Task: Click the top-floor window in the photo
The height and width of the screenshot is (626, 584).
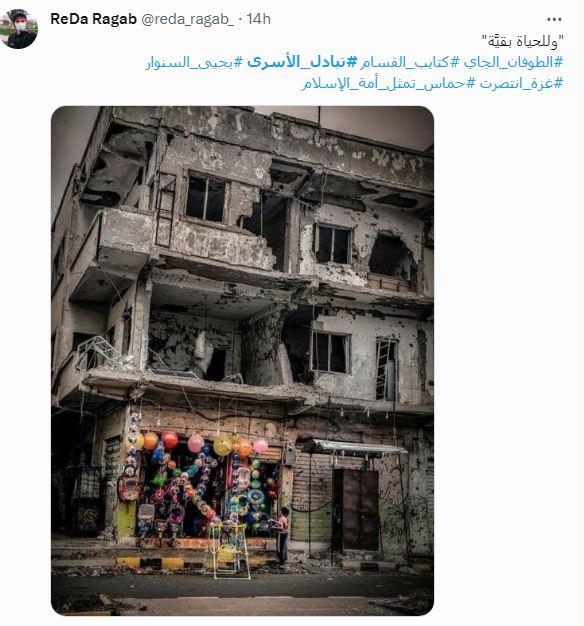Action: [x=206, y=197]
